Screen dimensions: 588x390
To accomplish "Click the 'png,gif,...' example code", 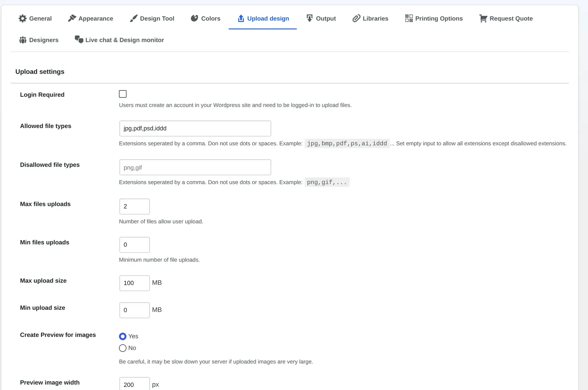I will (327, 182).
